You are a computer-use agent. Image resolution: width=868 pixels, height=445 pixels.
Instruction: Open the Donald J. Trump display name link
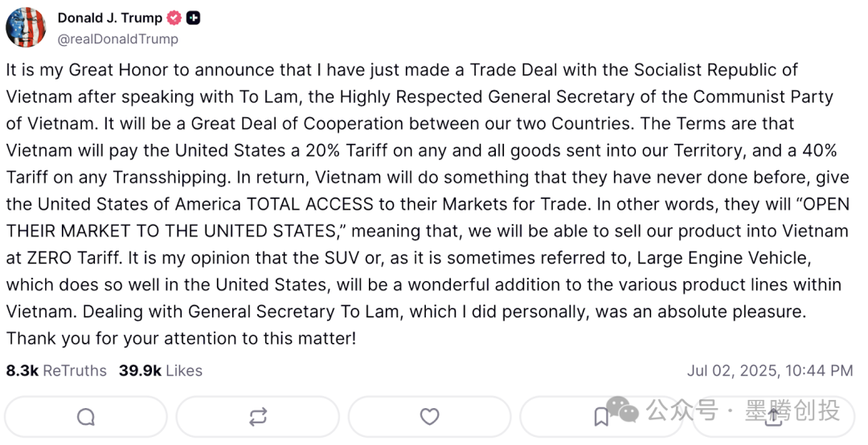[109, 18]
